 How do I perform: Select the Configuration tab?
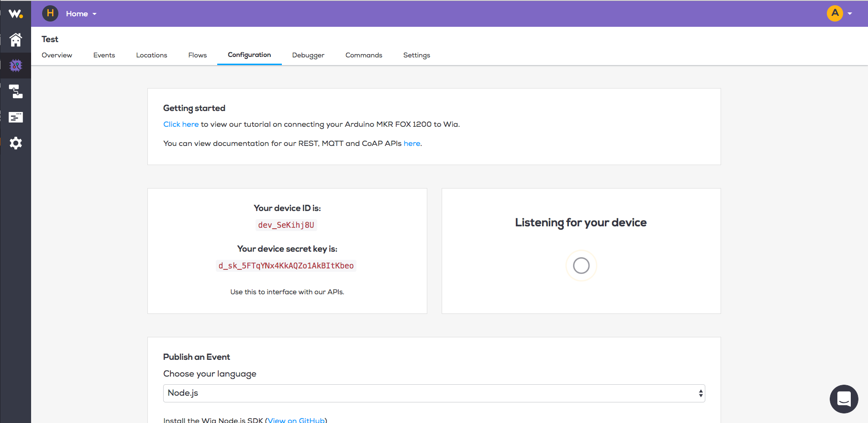pyautogui.click(x=249, y=55)
